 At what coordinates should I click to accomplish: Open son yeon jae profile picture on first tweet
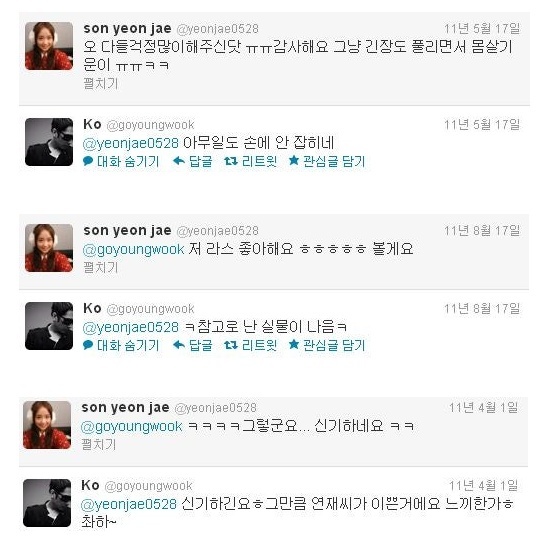click(49, 46)
